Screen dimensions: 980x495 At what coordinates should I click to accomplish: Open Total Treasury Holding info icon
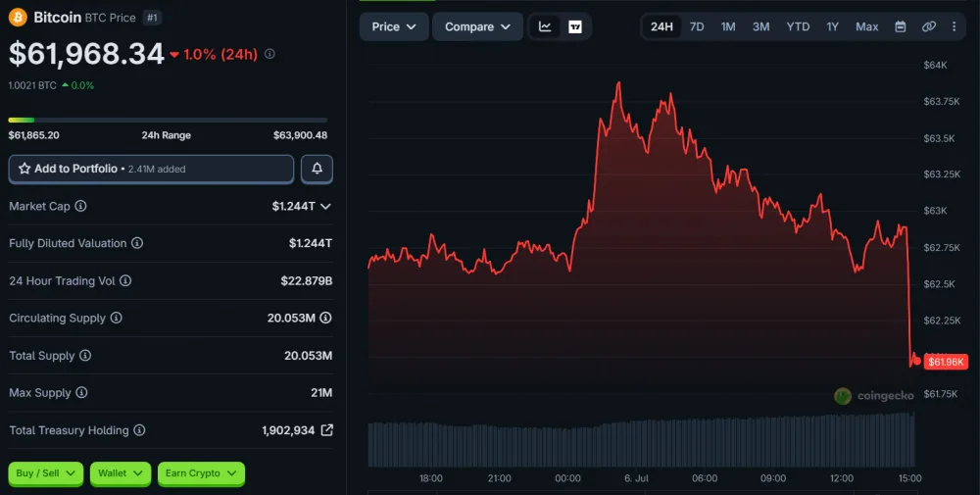pos(139,430)
